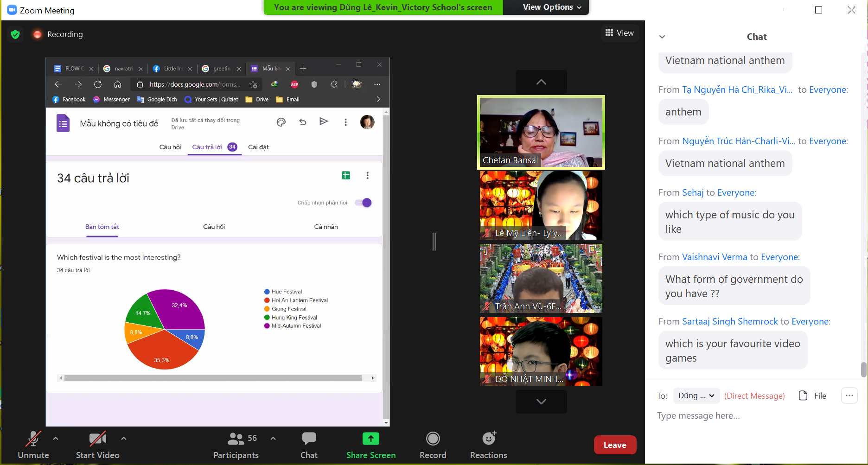Open the chat recipient dropdown
The width and height of the screenshot is (868, 465).
(696, 395)
